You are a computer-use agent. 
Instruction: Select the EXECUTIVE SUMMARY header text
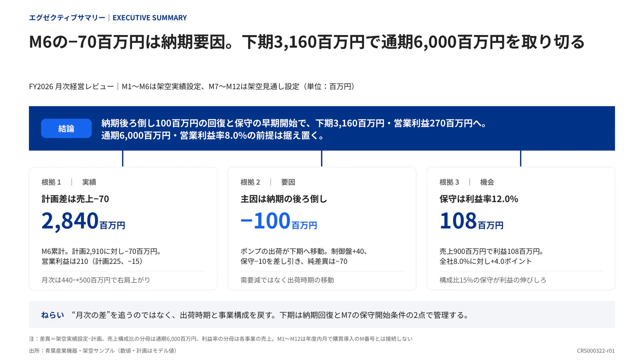click(150, 18)
